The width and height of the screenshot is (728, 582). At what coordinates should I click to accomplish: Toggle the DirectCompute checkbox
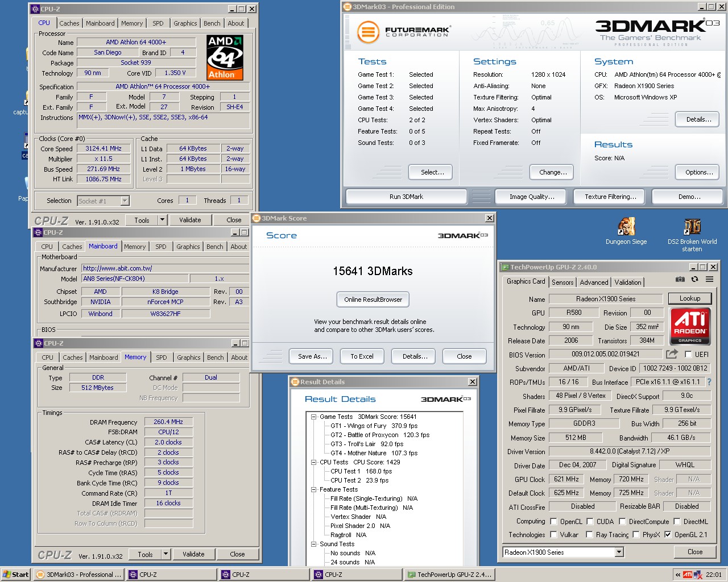tap(622, 521)
